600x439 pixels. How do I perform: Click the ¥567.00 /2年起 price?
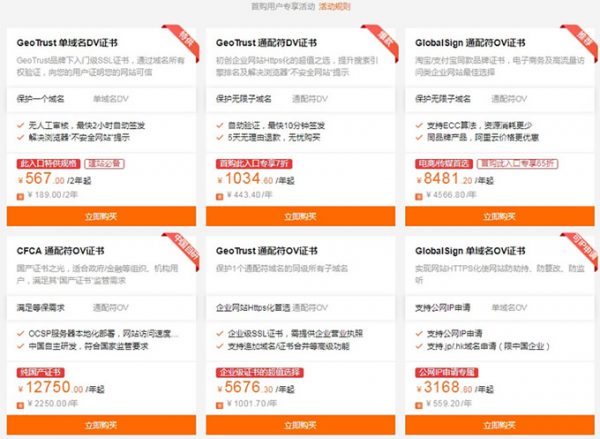tap(54, 179)
